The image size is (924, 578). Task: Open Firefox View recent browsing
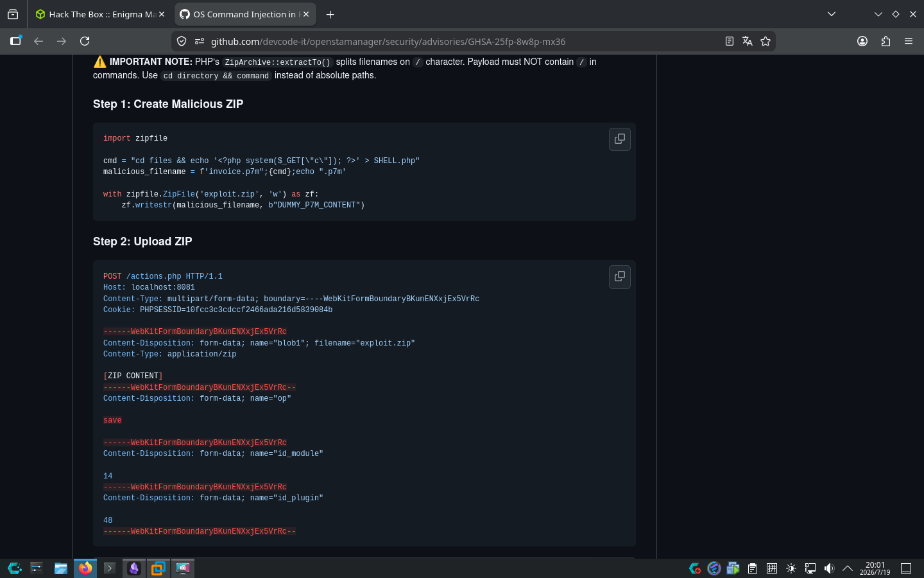coord(13,14)
